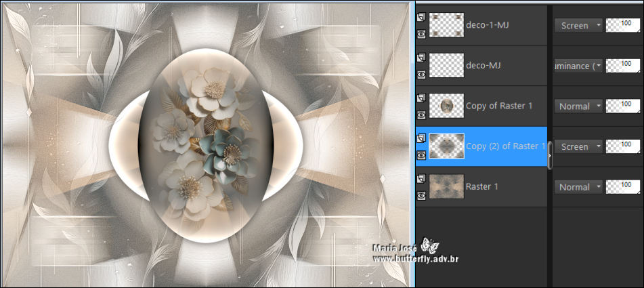Toggle visibility of Copy (2) of Raster 1
644x288 pixels.
[x=421, y=155]
